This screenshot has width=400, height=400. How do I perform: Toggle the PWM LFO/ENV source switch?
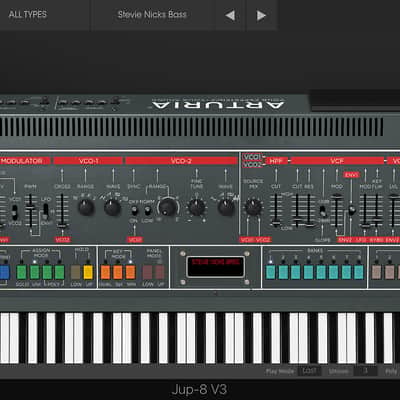coord(46,210)
